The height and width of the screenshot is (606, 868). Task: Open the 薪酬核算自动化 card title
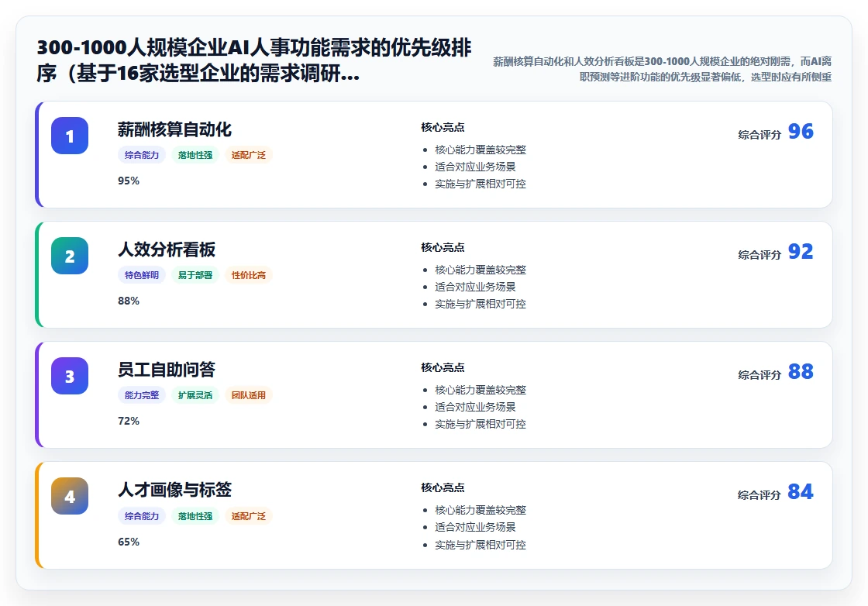(174, 129)
